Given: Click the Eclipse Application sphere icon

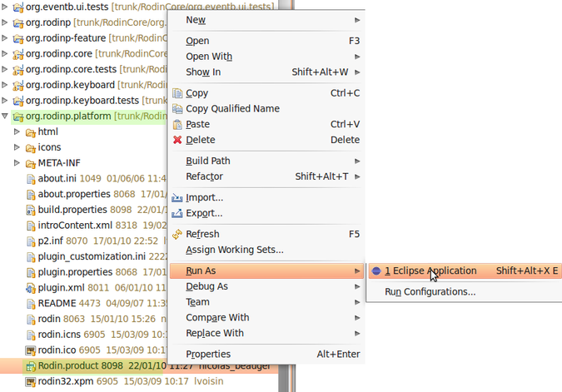Looking at the screenshot, I should (376, 270).
